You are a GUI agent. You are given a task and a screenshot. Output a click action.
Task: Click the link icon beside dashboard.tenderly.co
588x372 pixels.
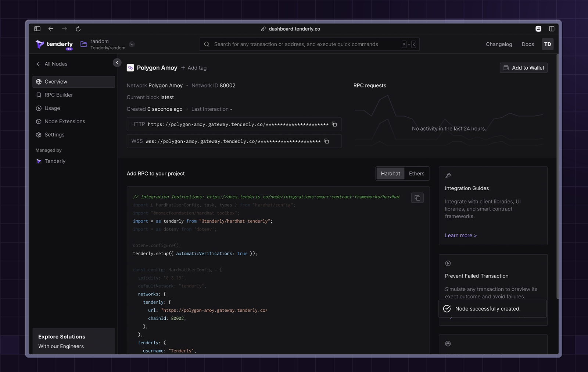[x=263, y=29]
